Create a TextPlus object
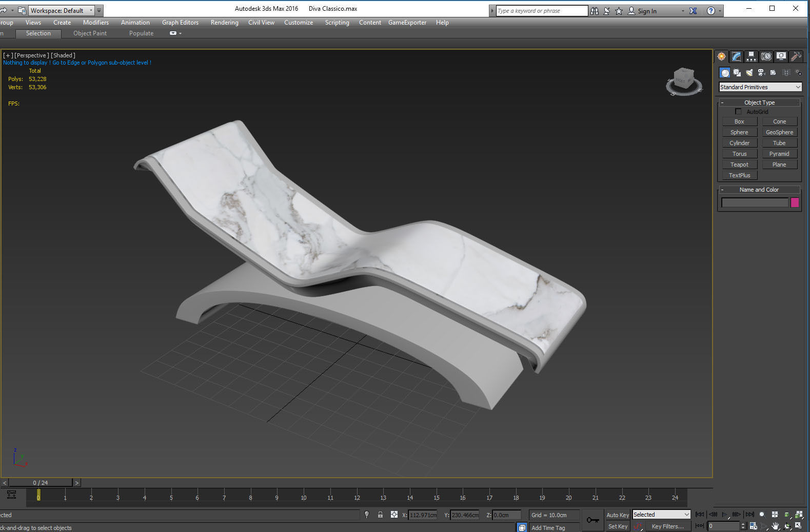Screen dimensions: 810x532 [739, 175]
